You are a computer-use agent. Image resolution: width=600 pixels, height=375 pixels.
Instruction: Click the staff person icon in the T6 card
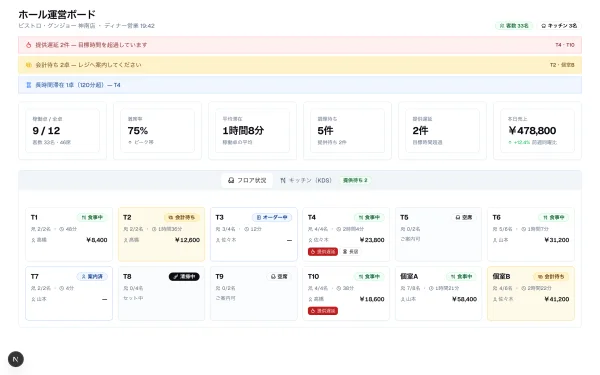[495, 240]
